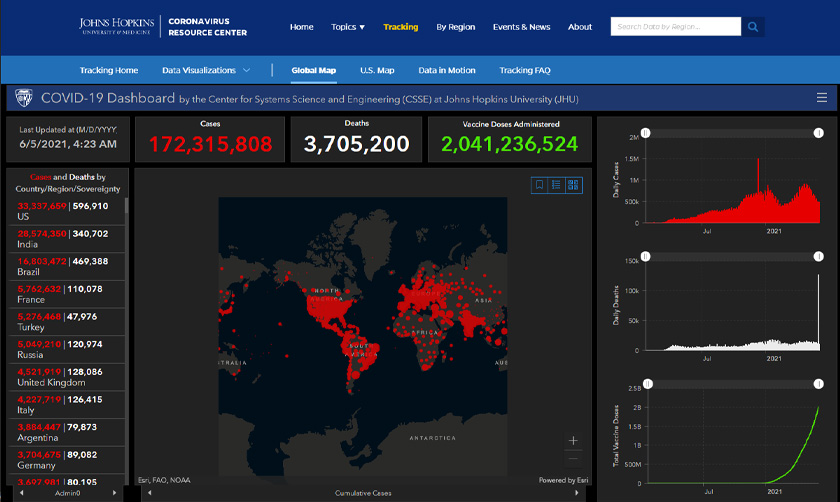Open the Events & News link
The width and height of the screenshot is (840, 502).
coord(521,27)
